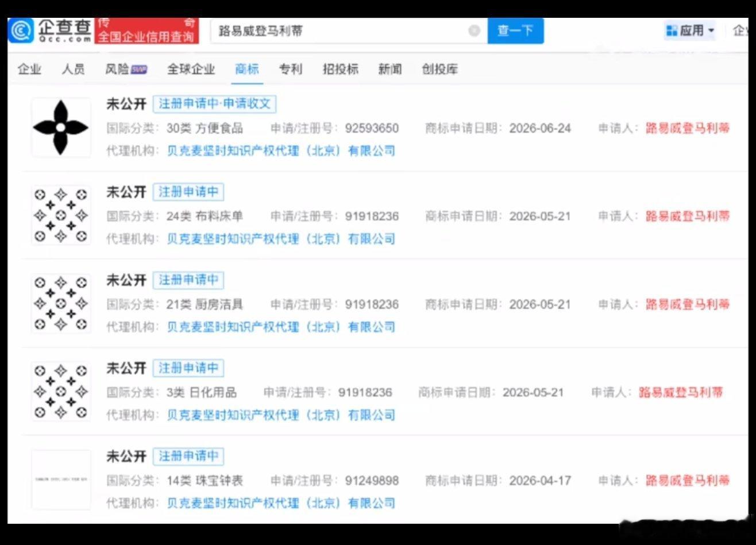Click 注册申请中 tag in 日化用品 row
This screenshot has width=756, height=545.
188,368
